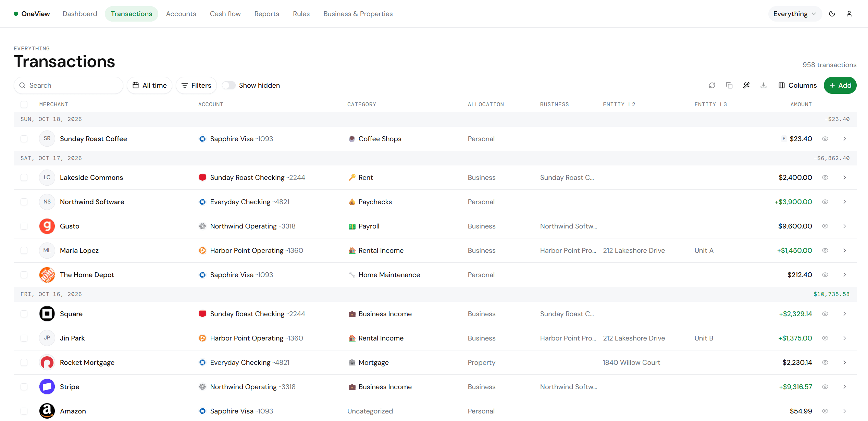Open Business & Properties page
The image size is (868, 421).
click(x=358, y=14)
